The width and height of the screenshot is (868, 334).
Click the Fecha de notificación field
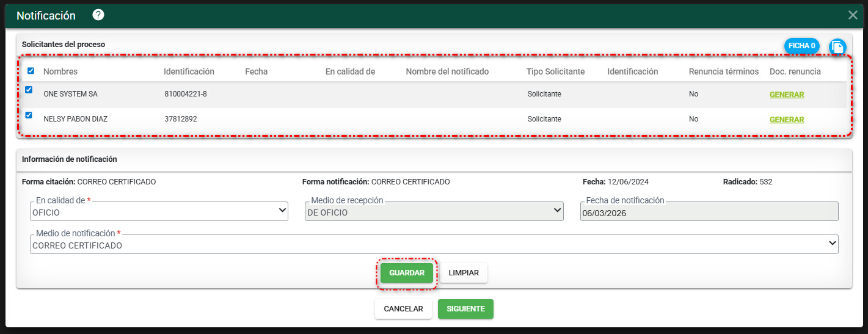(709, 212)
